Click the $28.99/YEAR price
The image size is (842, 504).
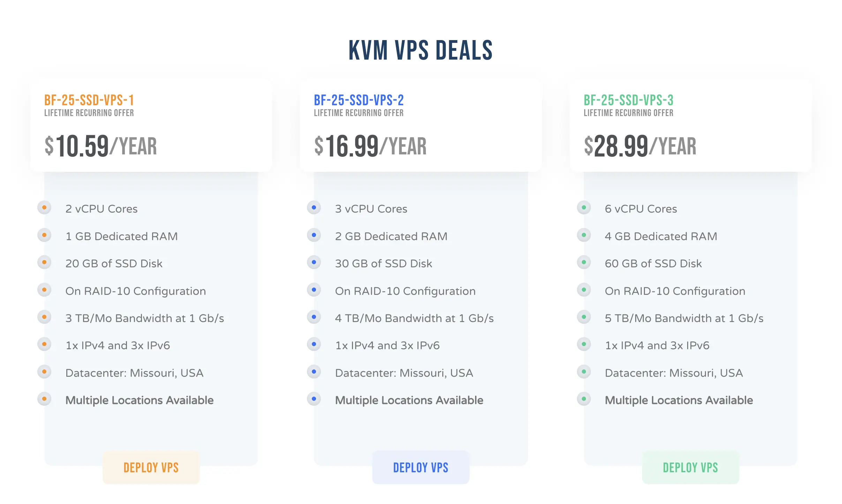640,146
